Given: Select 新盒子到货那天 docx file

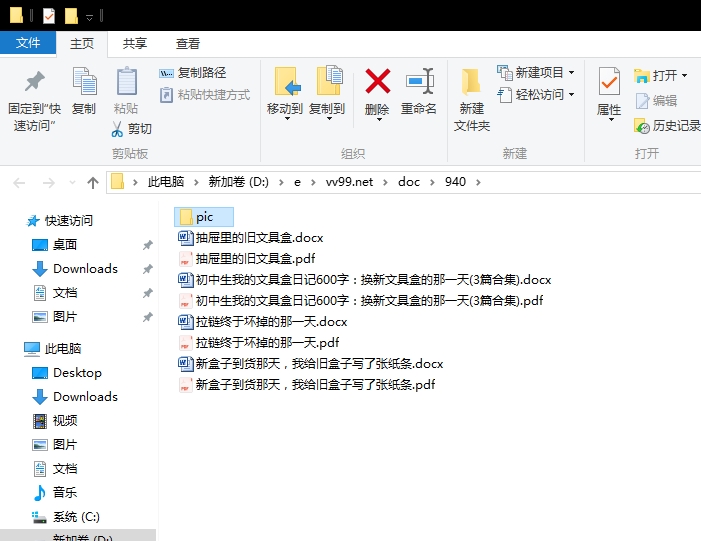Looking at the screenshot, I should coord(310,364).
